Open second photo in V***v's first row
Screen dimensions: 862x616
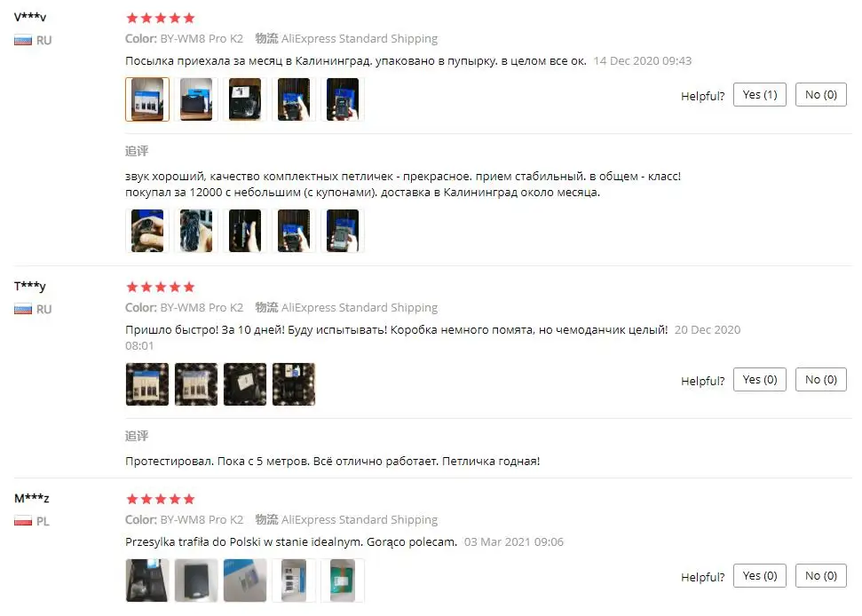point(196,99)
